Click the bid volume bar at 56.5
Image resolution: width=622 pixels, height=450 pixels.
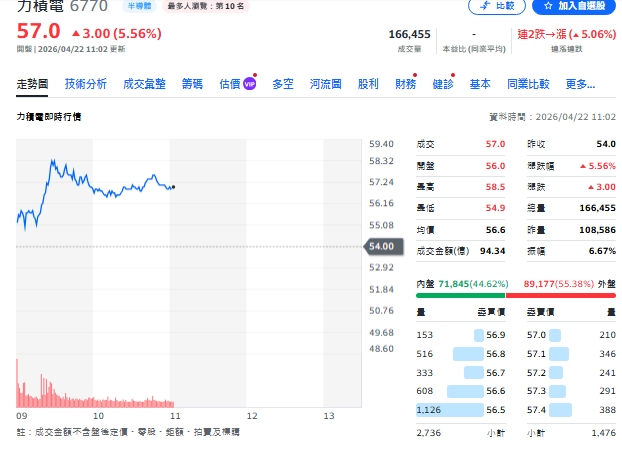[450, 410]
